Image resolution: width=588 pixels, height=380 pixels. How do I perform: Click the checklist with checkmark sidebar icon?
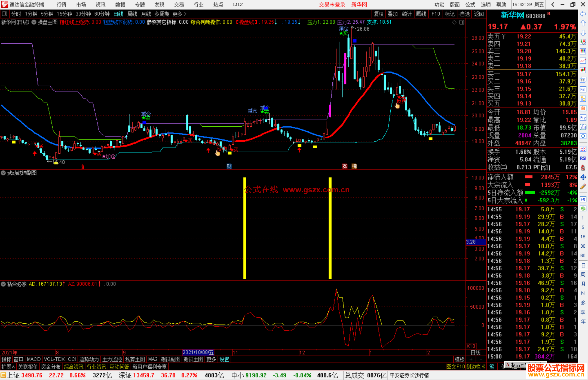[583, 42]
